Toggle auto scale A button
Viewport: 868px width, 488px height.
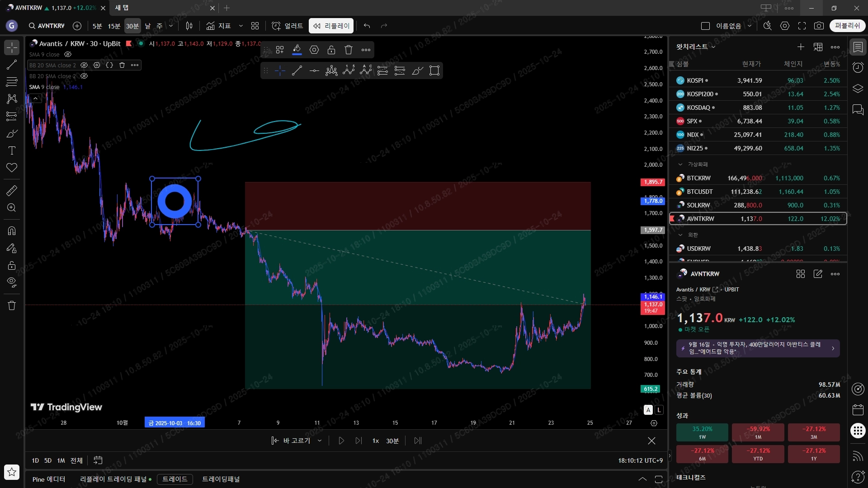(x=648, y=410)
